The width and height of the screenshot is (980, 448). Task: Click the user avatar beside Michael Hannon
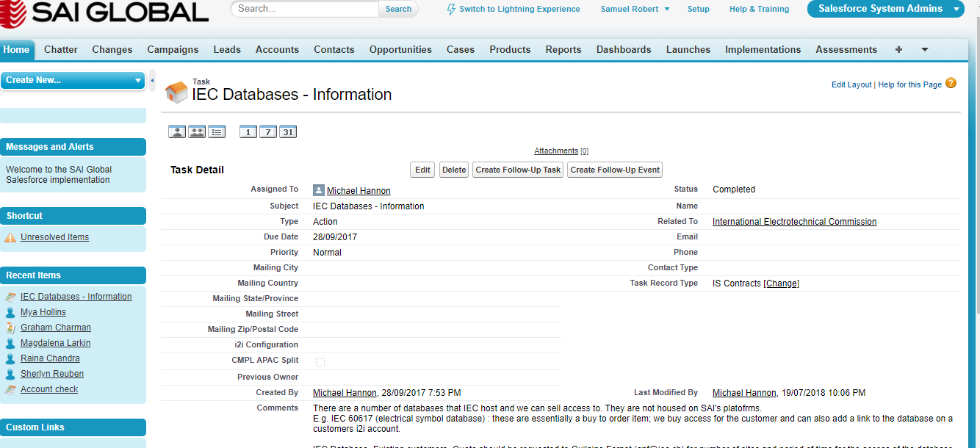(x=319, y=190)
